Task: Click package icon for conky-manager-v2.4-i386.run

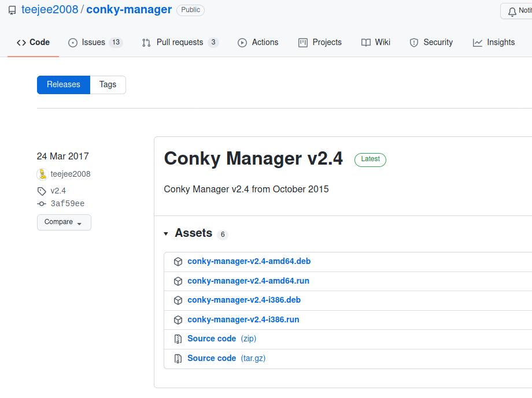Action: point(178,320)
